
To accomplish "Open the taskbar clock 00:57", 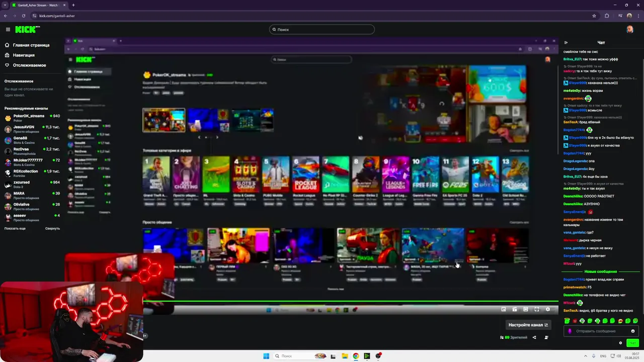I will [x=631, y=356].
